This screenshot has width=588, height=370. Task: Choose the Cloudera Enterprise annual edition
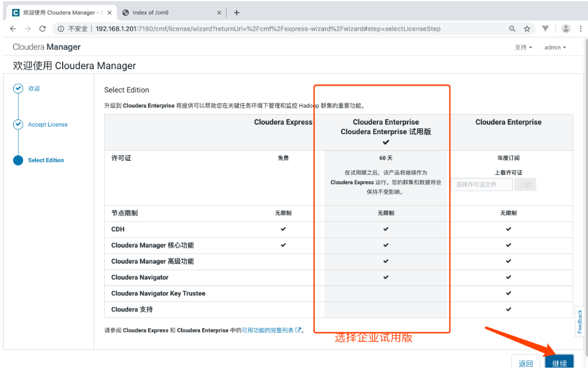(508, 122)
